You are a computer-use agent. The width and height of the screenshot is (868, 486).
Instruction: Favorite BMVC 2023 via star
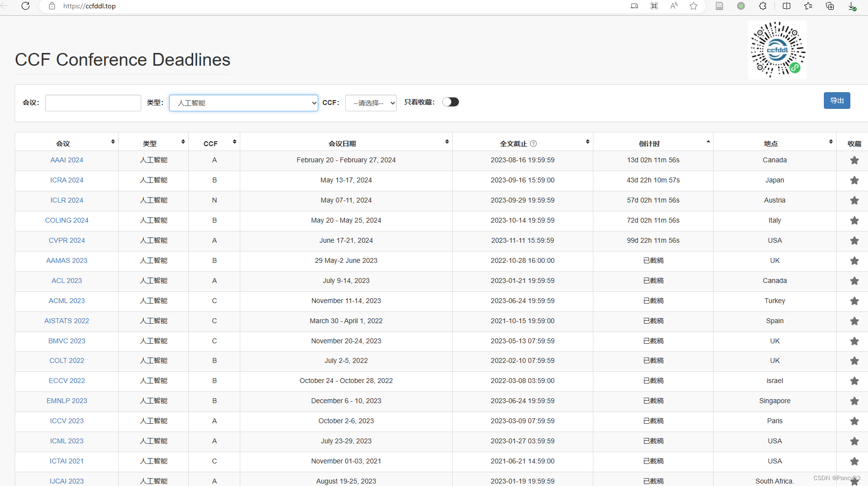click(x=854, y=341)
